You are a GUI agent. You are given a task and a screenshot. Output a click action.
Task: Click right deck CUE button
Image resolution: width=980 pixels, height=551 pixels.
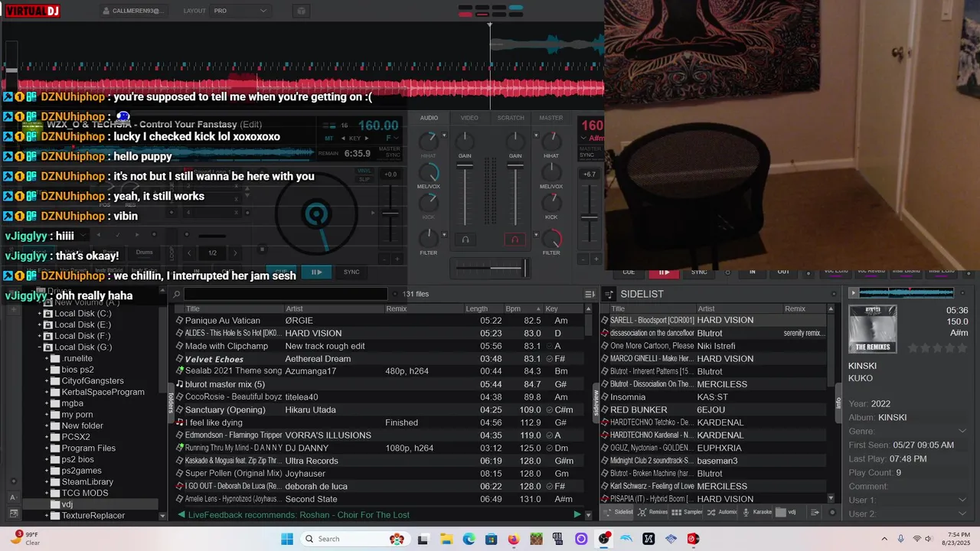pos(629,272)
